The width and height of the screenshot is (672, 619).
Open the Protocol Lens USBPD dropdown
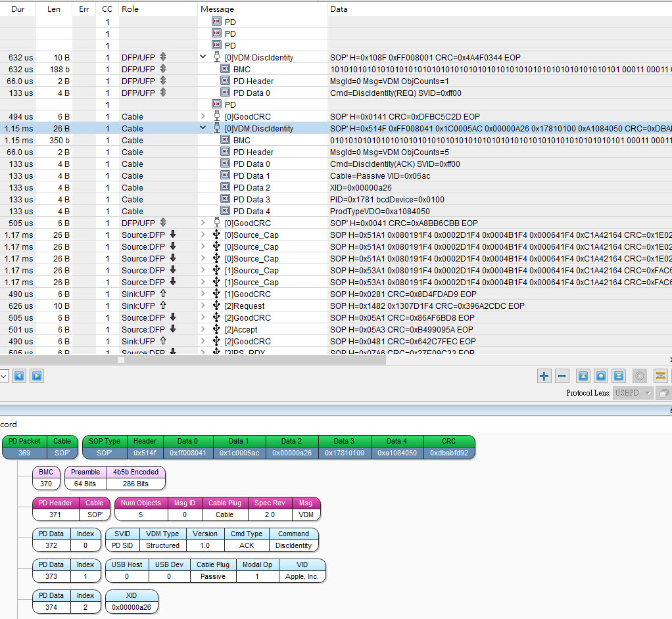coord(633,393)
